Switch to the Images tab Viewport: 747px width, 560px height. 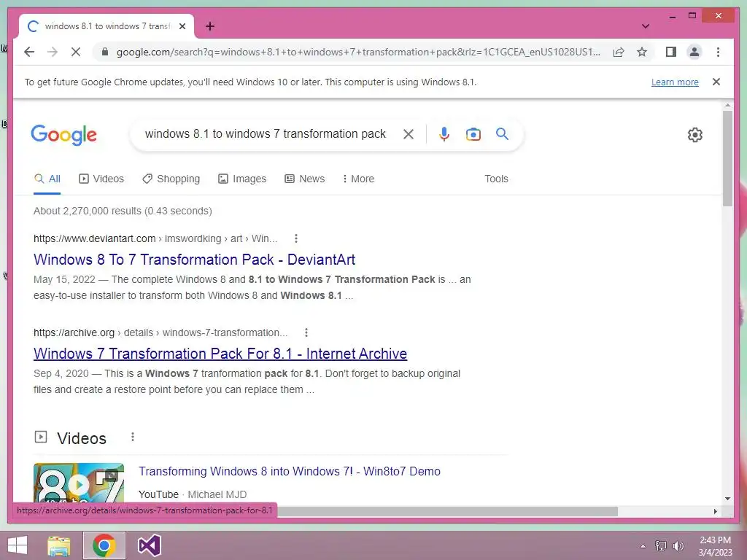pyautogui.click(x=242, y=179)
